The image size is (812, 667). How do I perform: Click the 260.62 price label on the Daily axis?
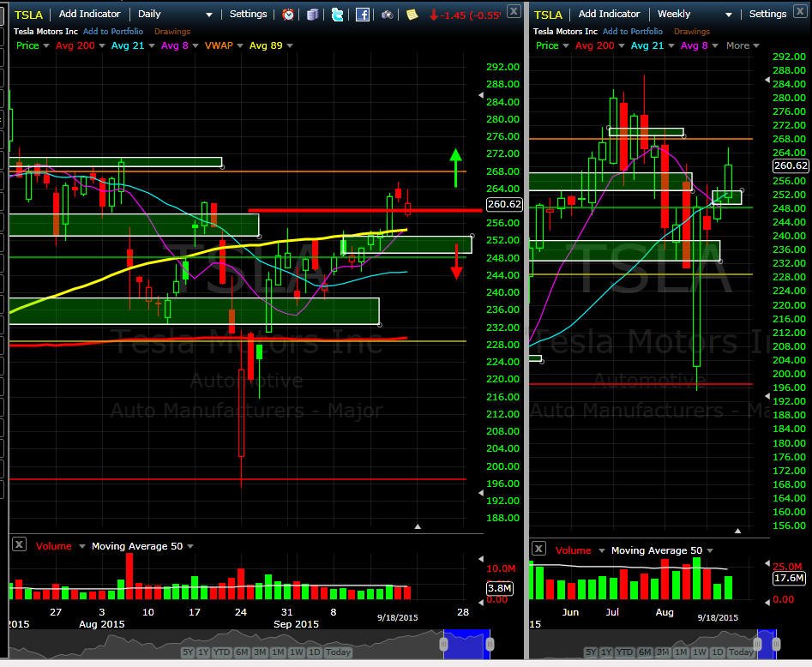504,204
